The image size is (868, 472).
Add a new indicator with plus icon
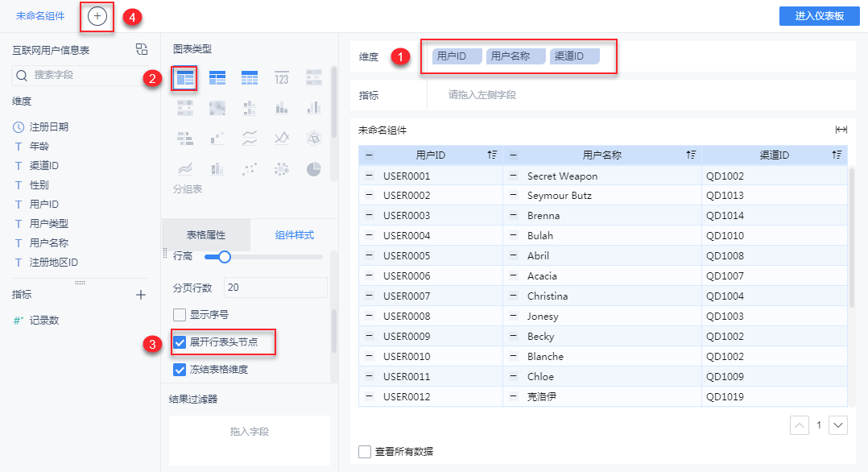pyautogui.click(x=141, y=295)
